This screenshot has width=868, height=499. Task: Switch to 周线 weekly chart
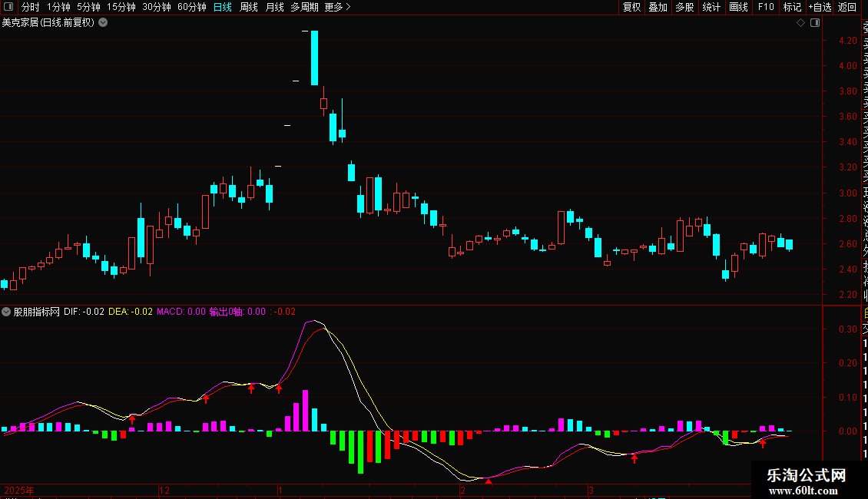(249, 7)
